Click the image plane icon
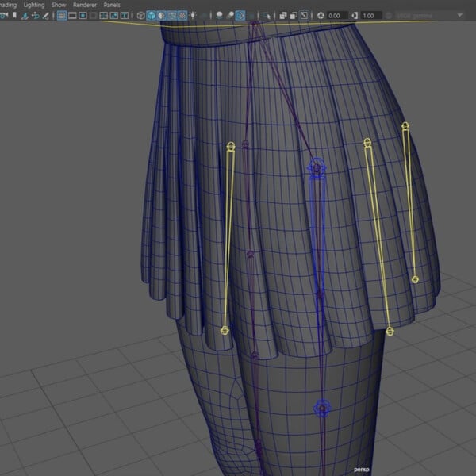The image size is (476, 476). pos(25,16)
